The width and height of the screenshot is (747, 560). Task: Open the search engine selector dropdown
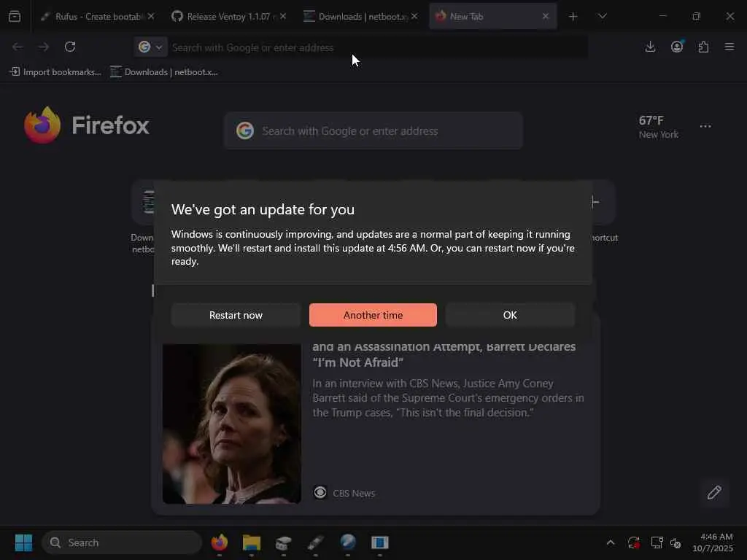click(x=150, y=47)
